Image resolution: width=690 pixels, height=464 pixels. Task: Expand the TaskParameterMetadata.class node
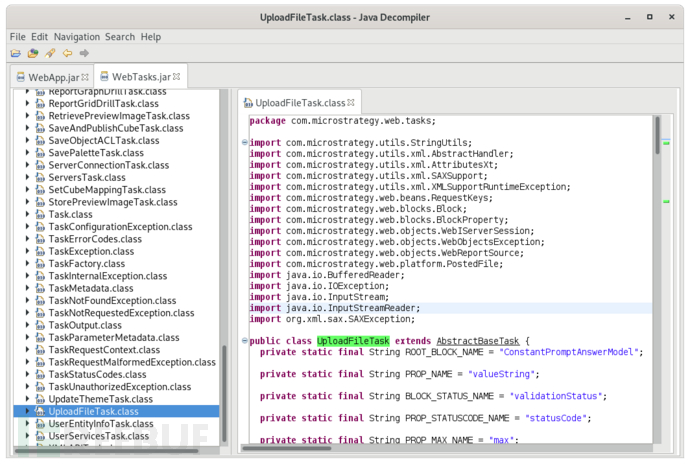(27, 338)
